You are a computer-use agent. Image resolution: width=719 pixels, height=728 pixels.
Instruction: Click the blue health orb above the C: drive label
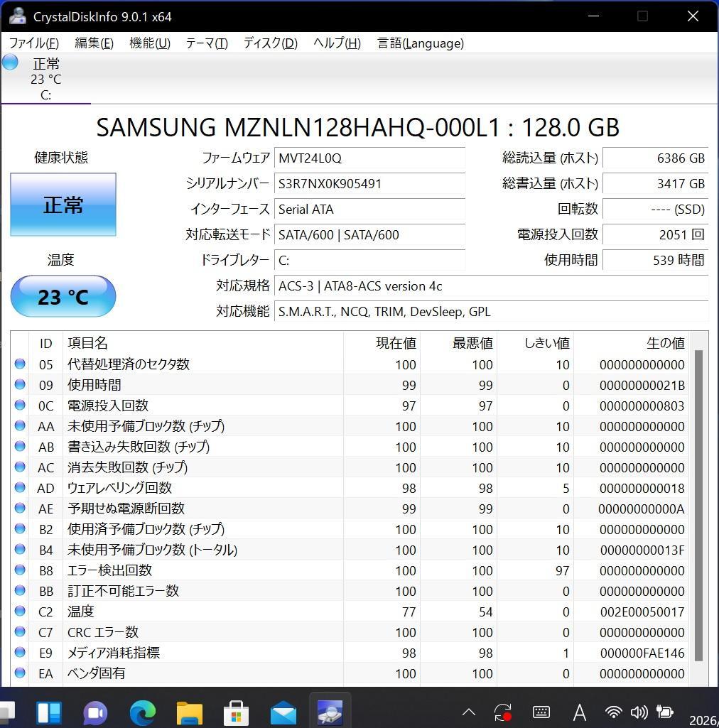pos(9,63)
